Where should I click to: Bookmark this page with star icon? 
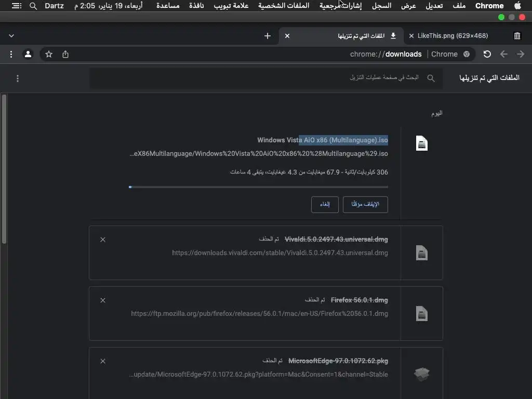click(x=49, y=54)
